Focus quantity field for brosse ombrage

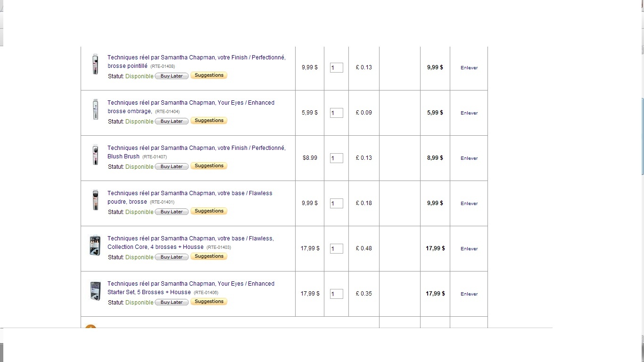(x=336, y=113)
